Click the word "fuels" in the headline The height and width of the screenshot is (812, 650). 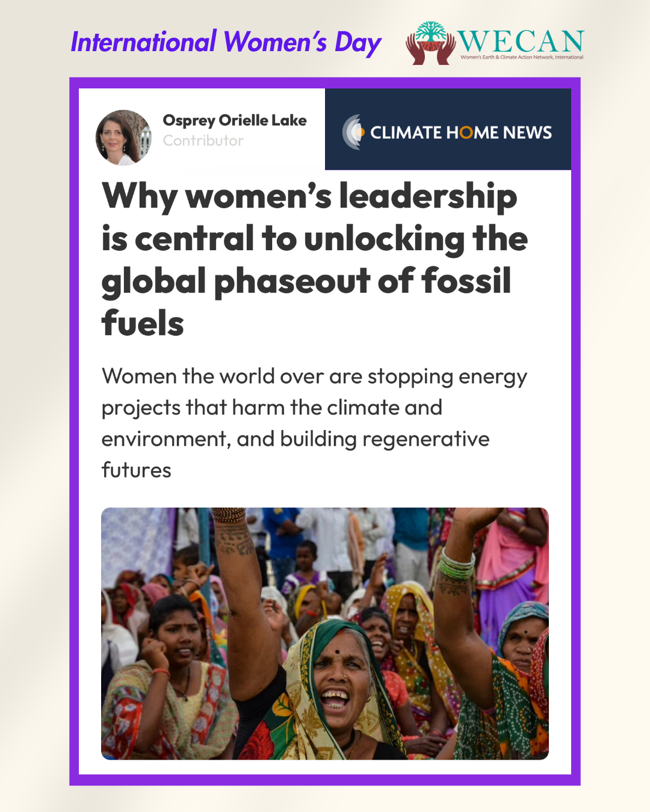pos(143,324)
